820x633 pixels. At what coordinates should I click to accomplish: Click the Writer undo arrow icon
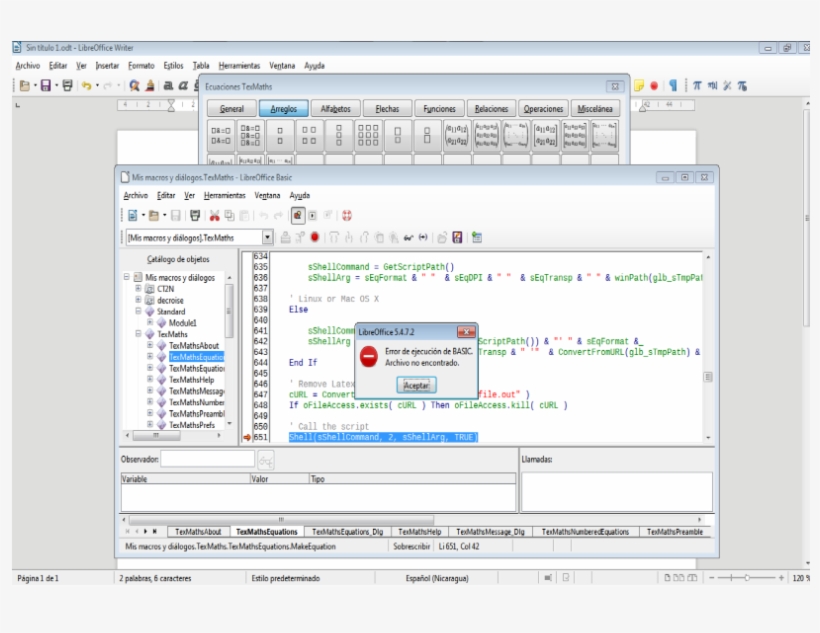[x=87, y=86]
